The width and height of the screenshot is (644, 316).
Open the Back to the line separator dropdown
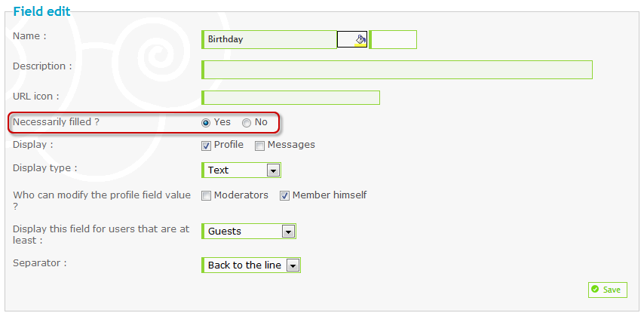click(x=251, y=265)
